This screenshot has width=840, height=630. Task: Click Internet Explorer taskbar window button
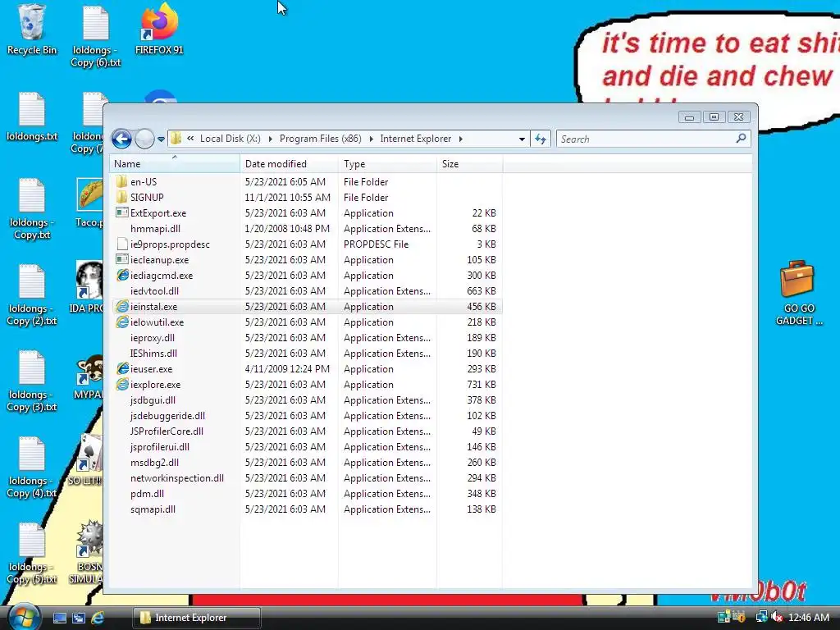[197, 618]
